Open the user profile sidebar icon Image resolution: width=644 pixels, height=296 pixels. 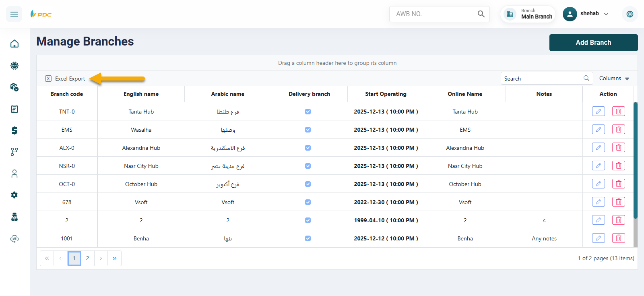[x=14, y=174]
